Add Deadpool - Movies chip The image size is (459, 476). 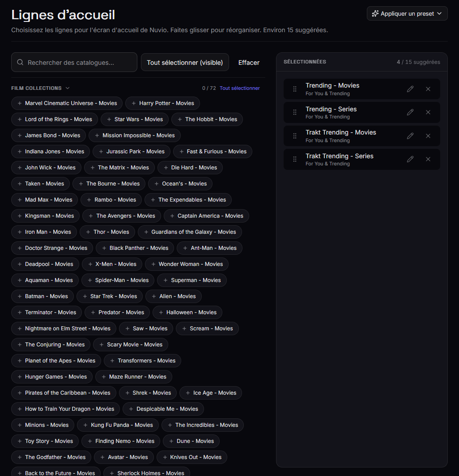click(45, 264)
